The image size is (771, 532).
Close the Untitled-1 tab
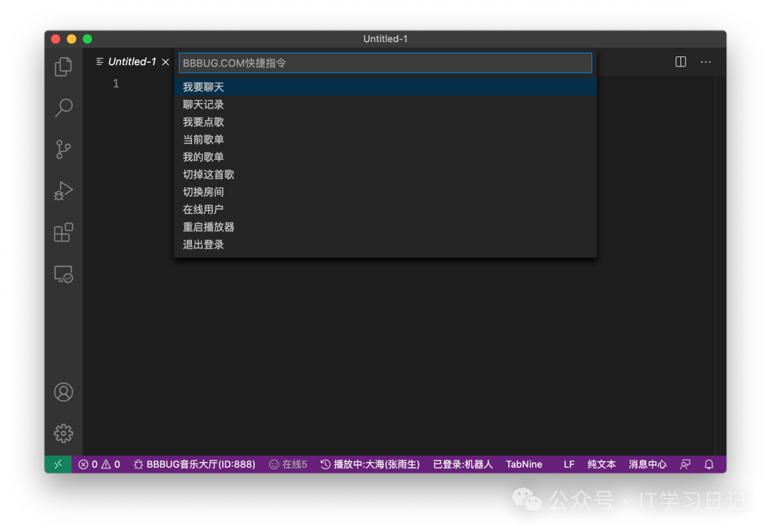coord(166,62)
